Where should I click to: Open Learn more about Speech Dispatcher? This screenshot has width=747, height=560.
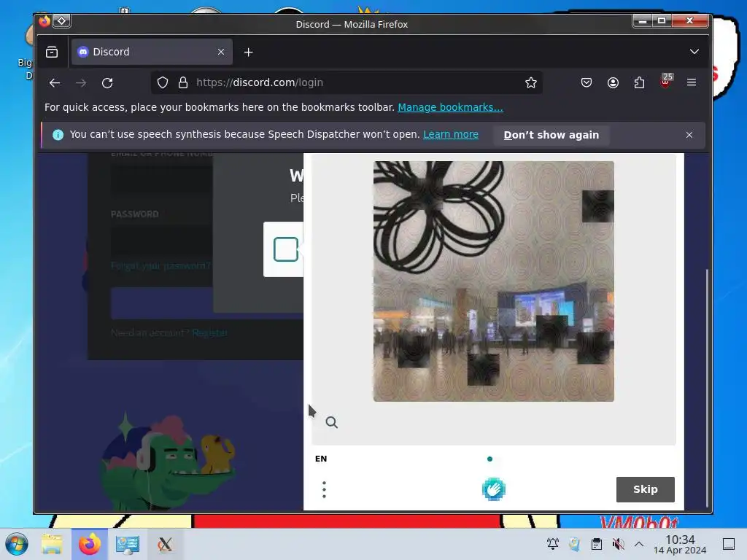tap(451, 135)
